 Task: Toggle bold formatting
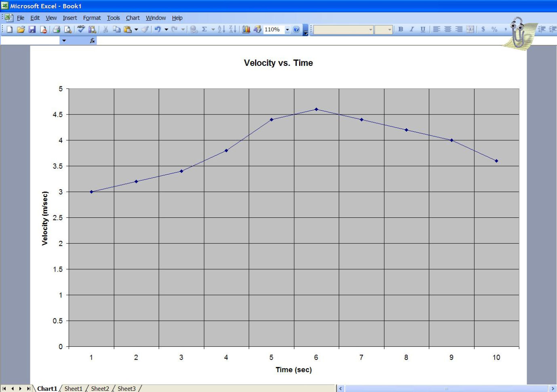pyautogui.click(x=400, y=30)
